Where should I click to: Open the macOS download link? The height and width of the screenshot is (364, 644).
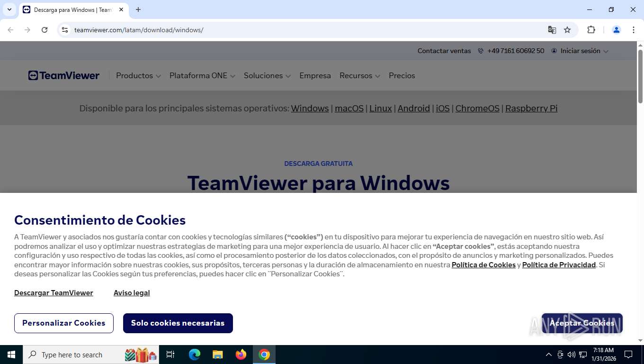click(349, 108)
